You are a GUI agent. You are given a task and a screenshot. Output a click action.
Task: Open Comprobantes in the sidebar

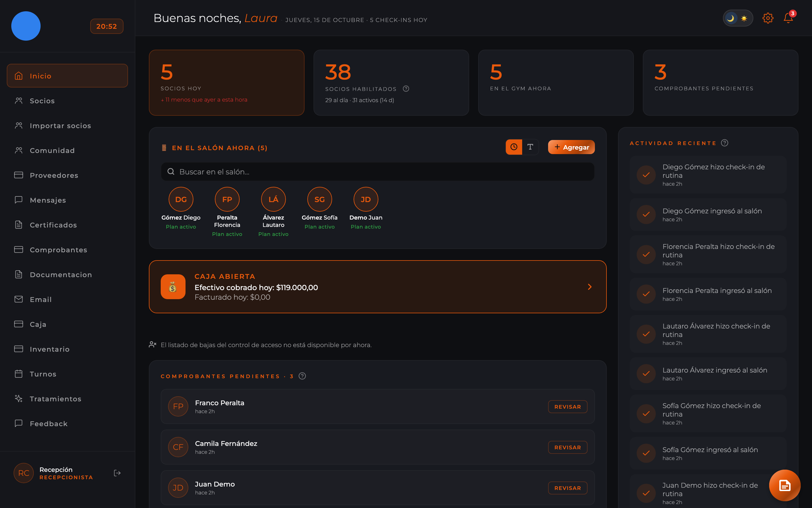(x=67, y=250)
